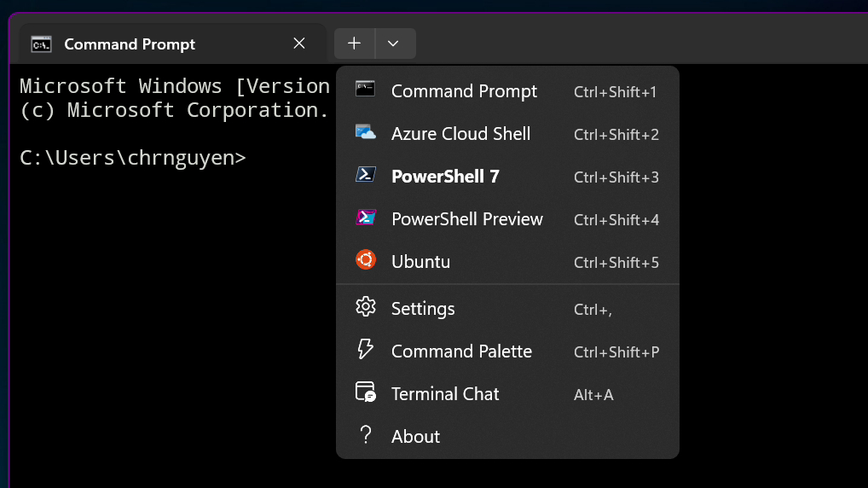
Task: Click the Terminal Chat icon
Action: (x=365, y=392)
